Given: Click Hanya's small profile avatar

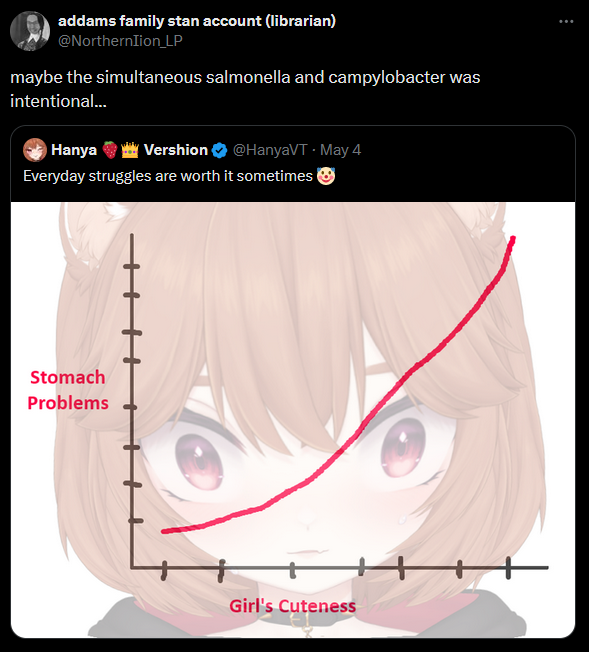Looking at the screenshot, I should [35, 150].
